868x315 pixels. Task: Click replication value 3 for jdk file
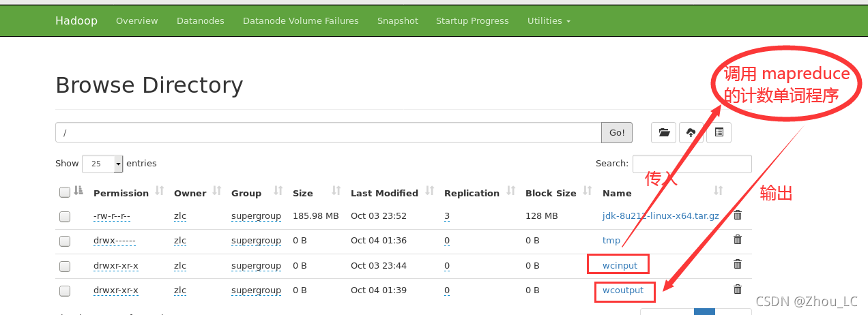coord(447,216)
